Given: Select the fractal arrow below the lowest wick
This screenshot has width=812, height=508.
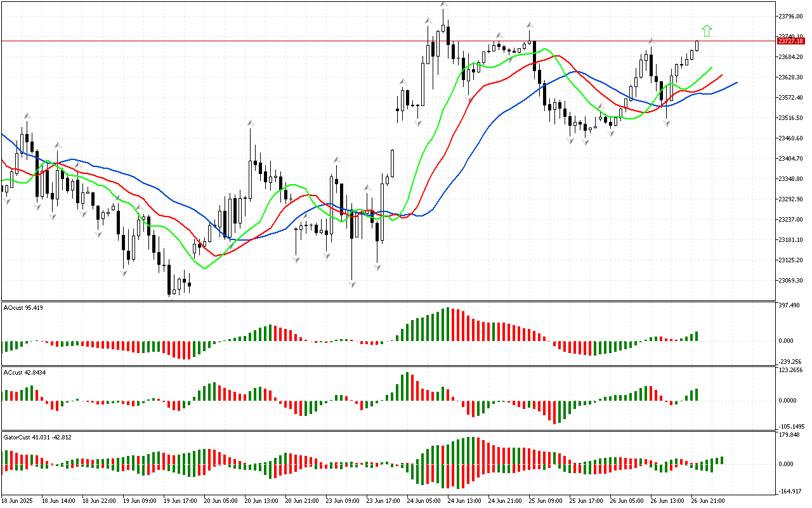Looking at the screenshot, I should 351,284.
